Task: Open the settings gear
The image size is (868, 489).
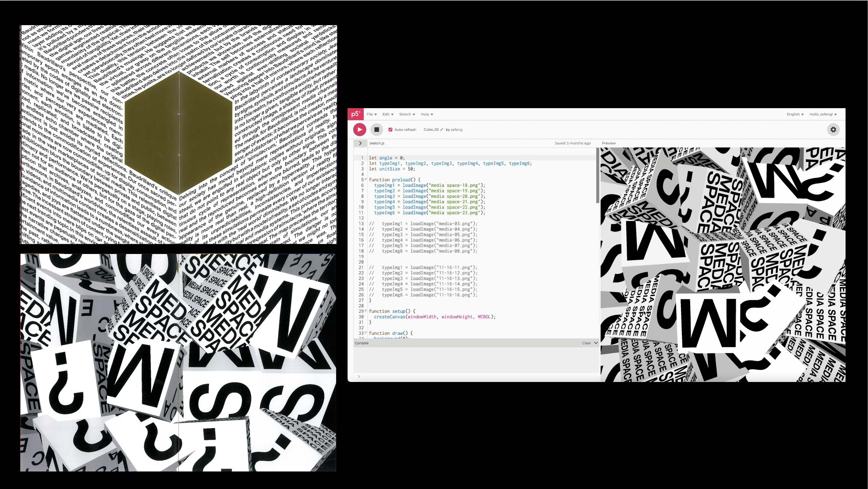Action: point(833,129)
